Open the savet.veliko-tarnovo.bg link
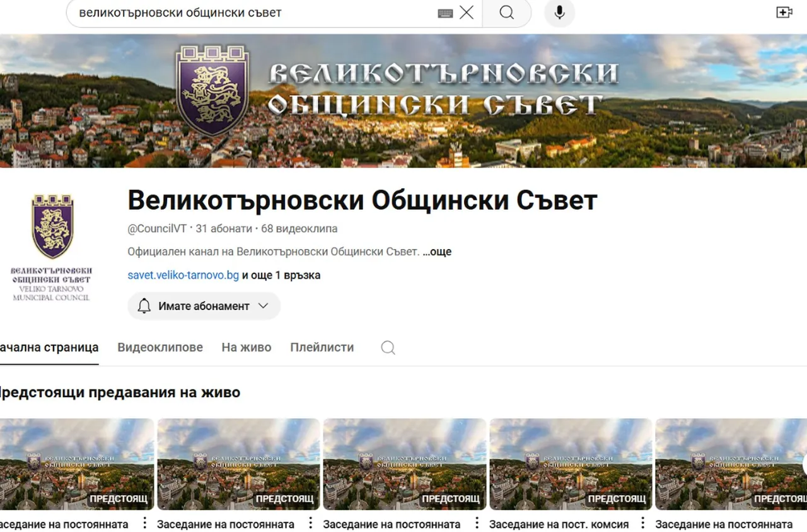The width and height of the screenshot is (807, 532). click(183, 275)
